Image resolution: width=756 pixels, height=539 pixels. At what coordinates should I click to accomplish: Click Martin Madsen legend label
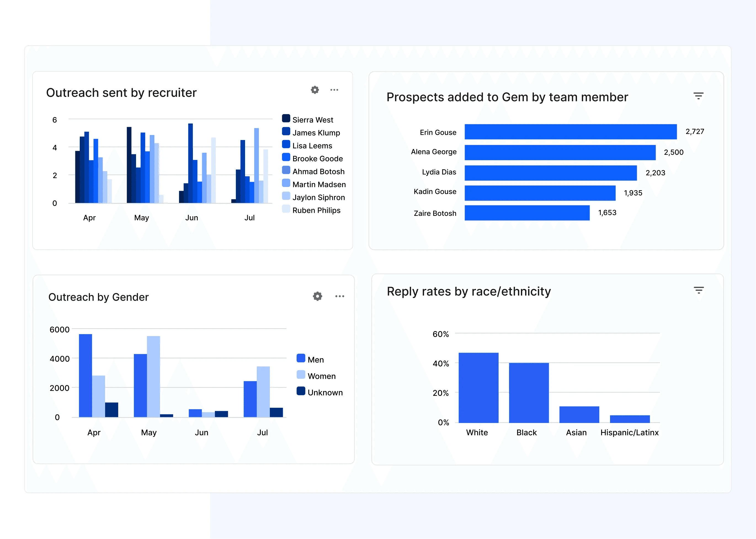(x=319, y=184)
